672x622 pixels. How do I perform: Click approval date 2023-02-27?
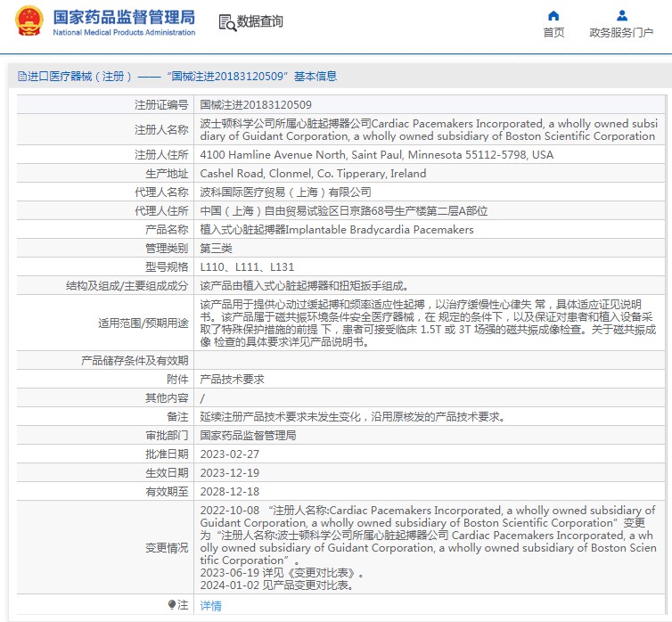click(x=230, y=454)
